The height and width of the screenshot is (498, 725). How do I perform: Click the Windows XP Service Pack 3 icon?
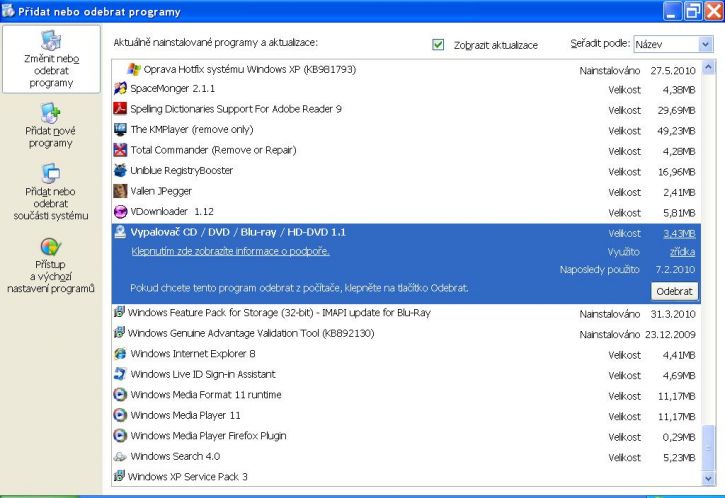click(119, 476)
